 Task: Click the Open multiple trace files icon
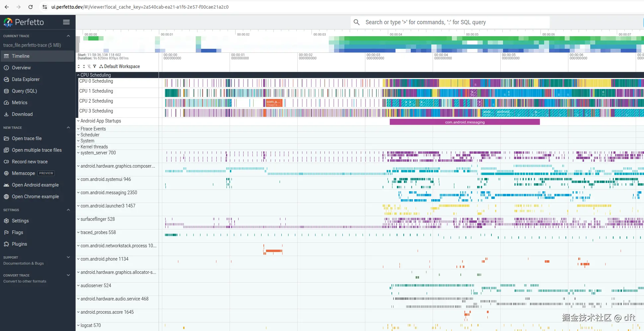click(x=6, y=150)
